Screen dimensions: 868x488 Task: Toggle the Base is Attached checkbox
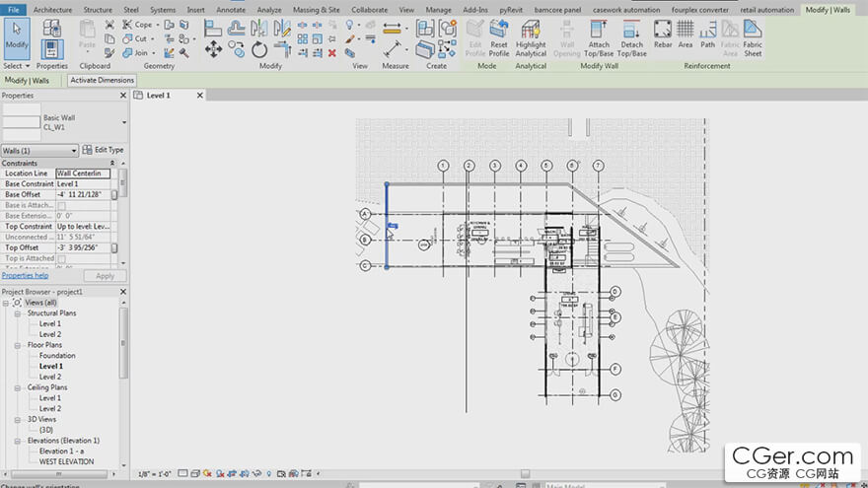tap(62, 205)
